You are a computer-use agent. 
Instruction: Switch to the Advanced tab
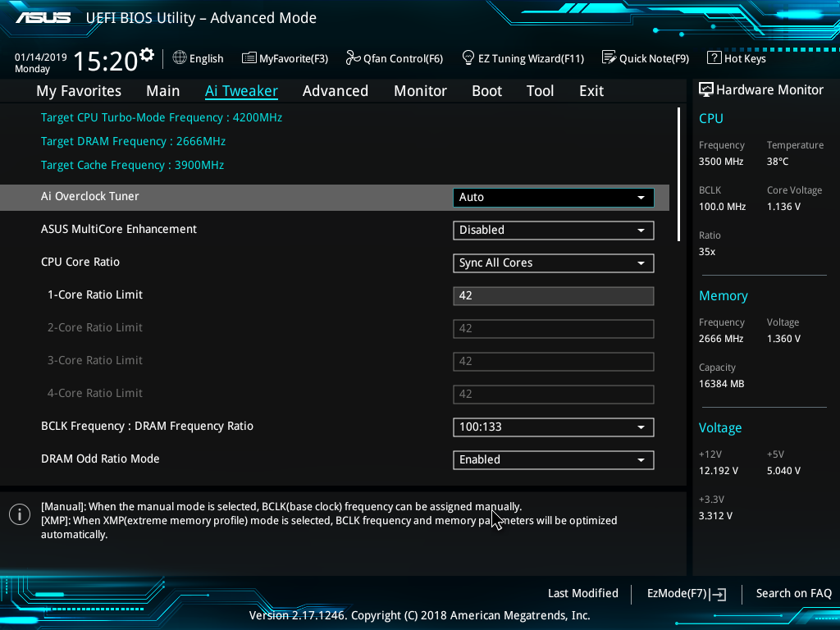point(335,91)
